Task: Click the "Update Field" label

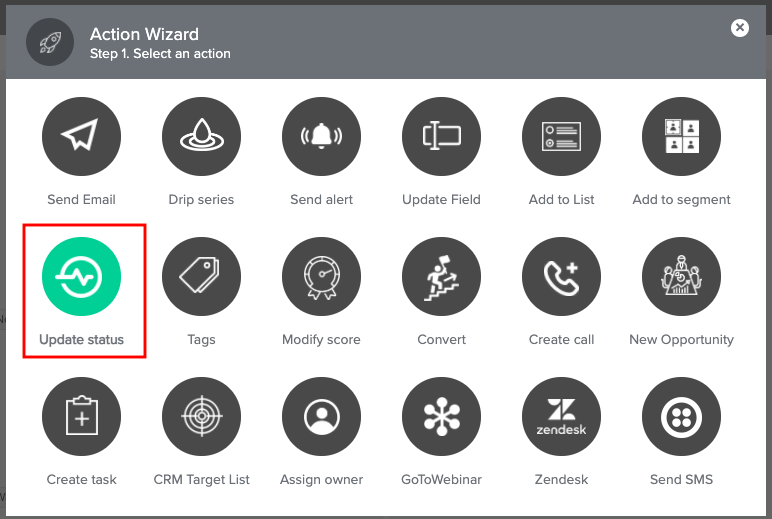Action: tap(442, 199)
